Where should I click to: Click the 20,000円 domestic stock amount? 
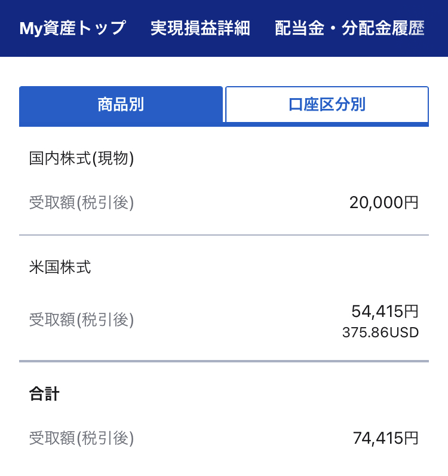pos(383,203)
